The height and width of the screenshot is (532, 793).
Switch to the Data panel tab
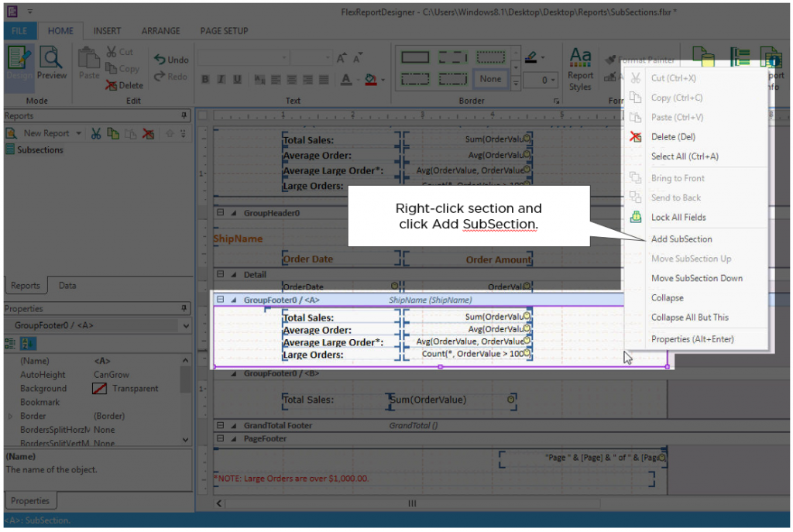coord(67,285)
